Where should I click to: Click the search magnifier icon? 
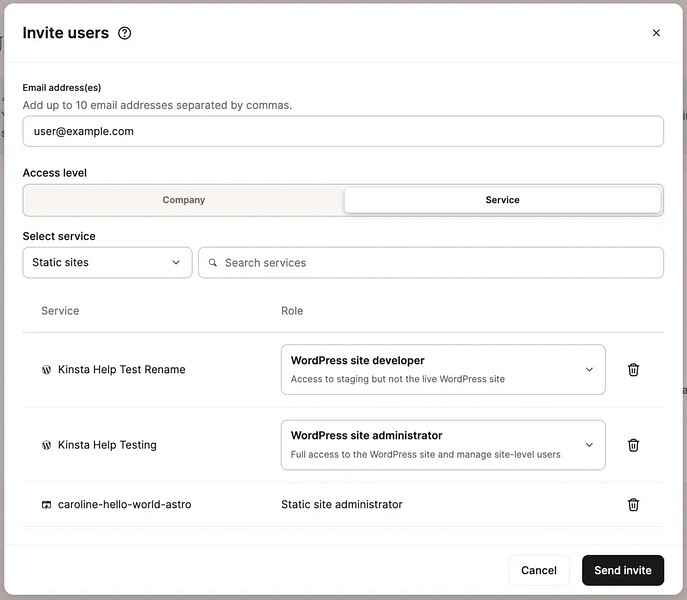point(213,263)
